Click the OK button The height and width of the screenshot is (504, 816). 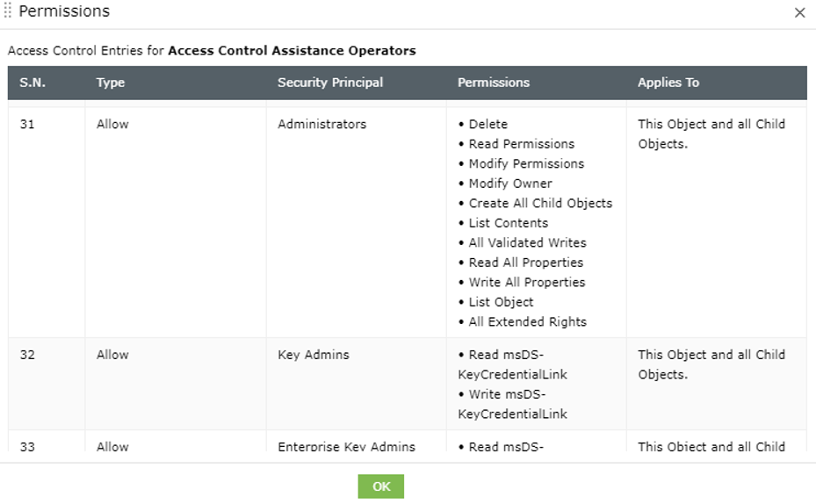[380, 486]
